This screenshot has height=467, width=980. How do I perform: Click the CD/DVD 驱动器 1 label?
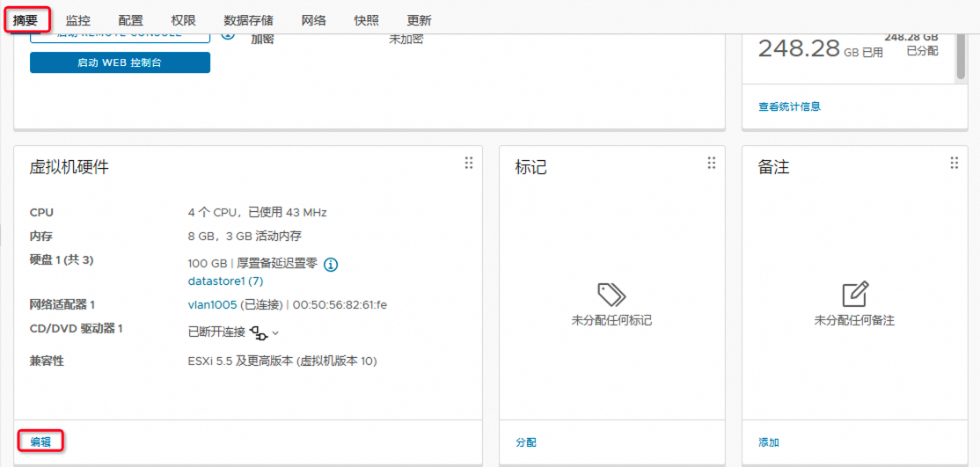pos(77,327)
